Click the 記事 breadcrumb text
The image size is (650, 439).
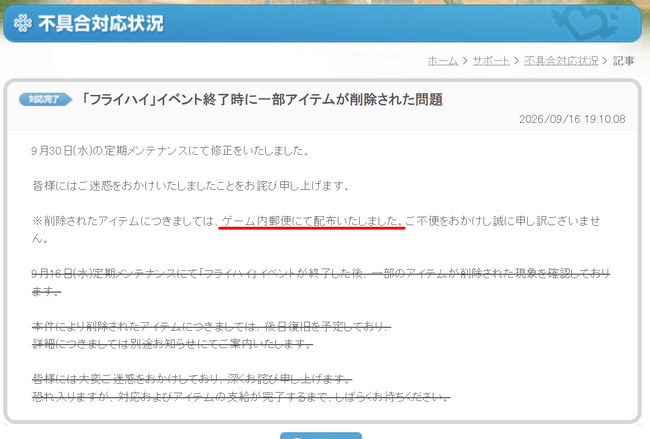623,61
